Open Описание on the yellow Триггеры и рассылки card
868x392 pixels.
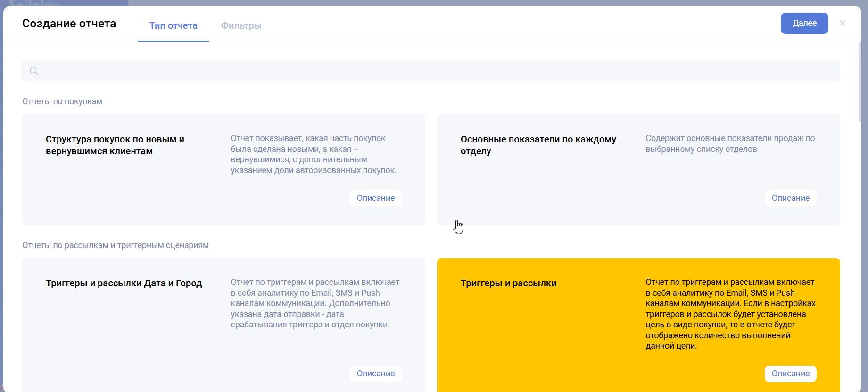pyautogui.click(x=790, y=374)
